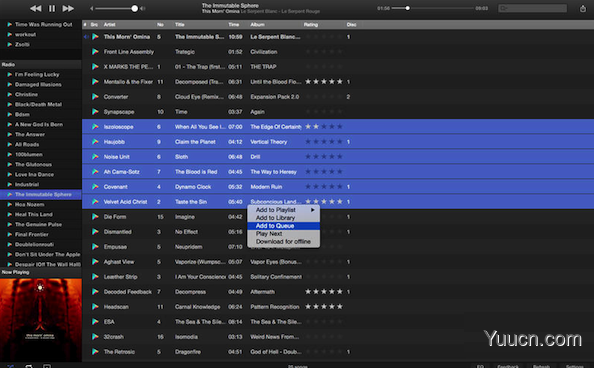The height and width of the screenshot is (368, 594).
Task: Click the source icon for Converter row
Action: pos(95,97)
